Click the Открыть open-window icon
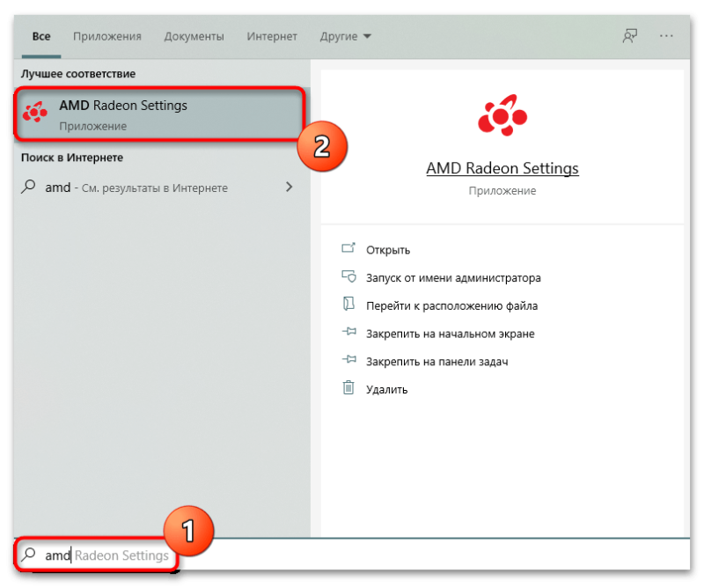This screenshot has height=588, width=704. pos(348,248)
